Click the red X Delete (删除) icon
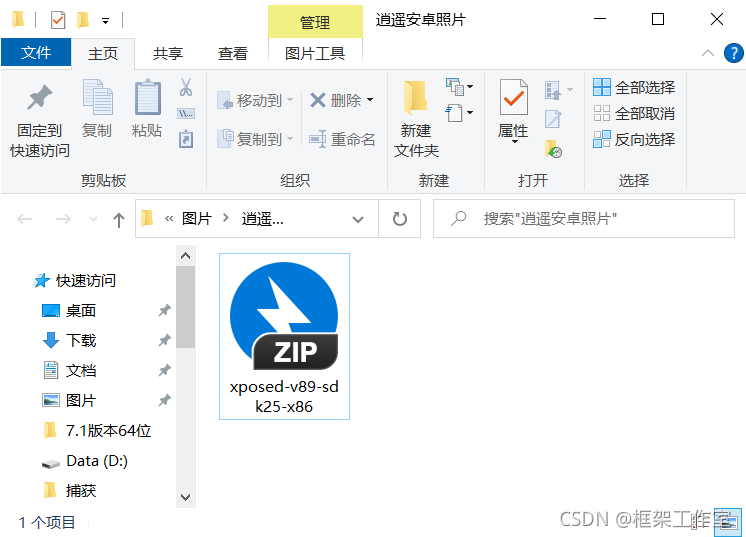The image size is (746, 537). pos(317,100)
